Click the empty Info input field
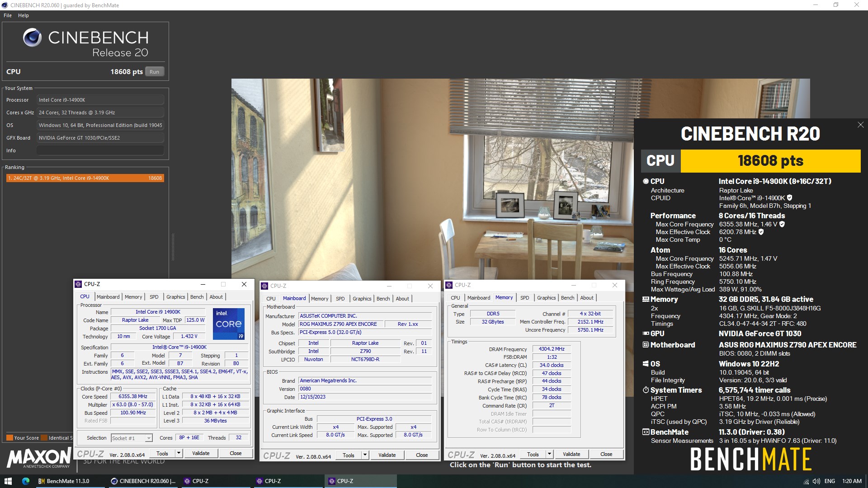868x488 pixels. pos(100,150)
